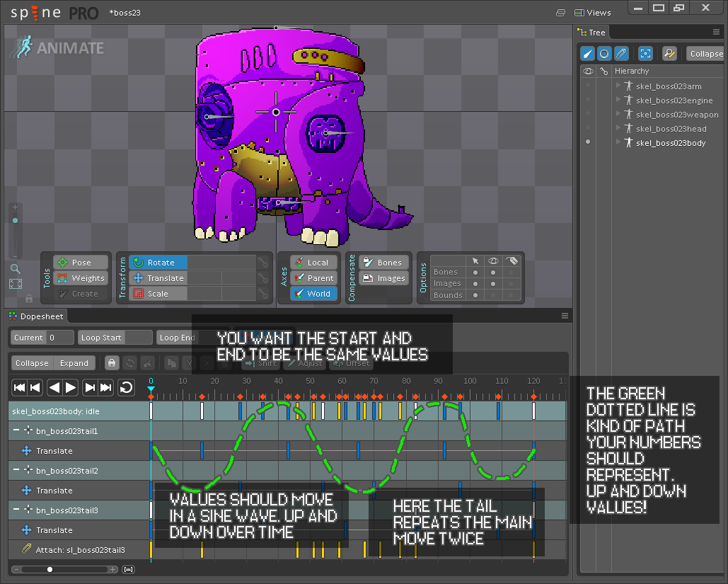Play the animation forward
Viewport: 728px width, 584px height.
click(71, 387)
